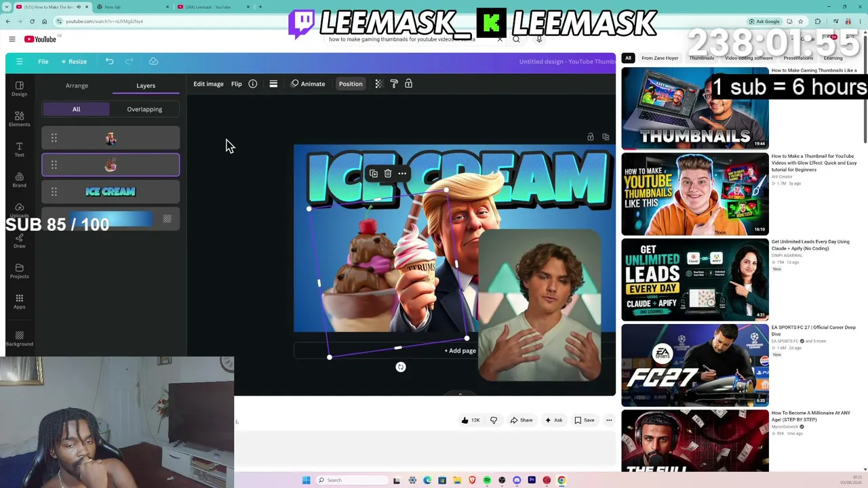
Task: Click Edit image in toolbar
Action: [208, 84]
